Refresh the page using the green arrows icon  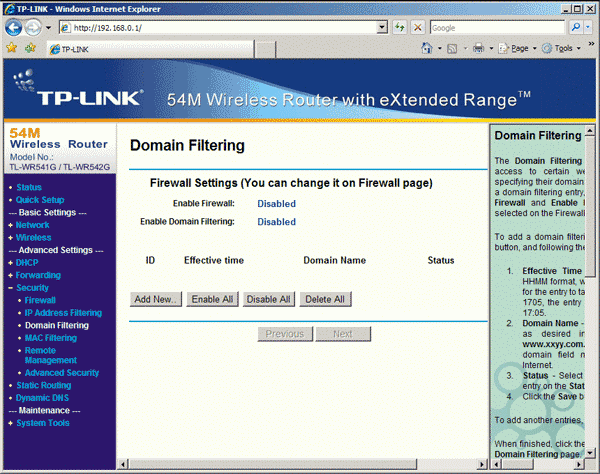point(399,28)
